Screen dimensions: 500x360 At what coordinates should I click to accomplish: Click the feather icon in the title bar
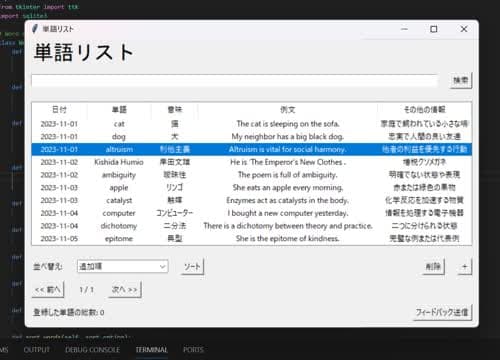point(35,29)
